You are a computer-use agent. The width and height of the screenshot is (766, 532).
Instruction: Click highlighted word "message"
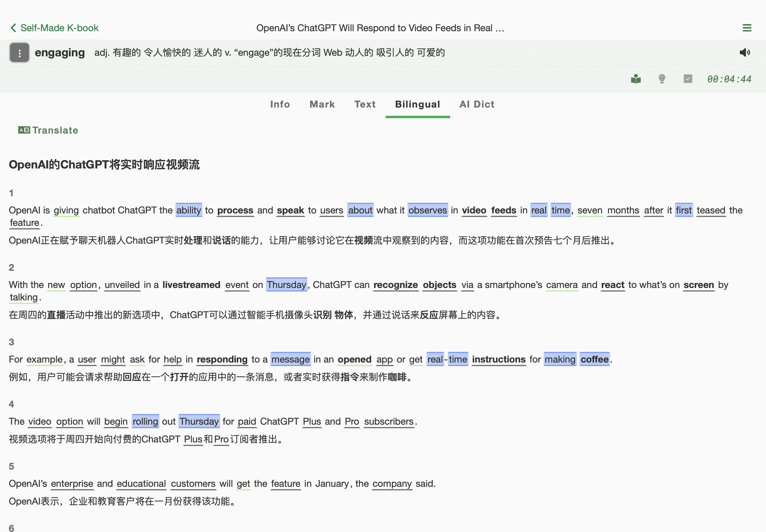(290, 360)
